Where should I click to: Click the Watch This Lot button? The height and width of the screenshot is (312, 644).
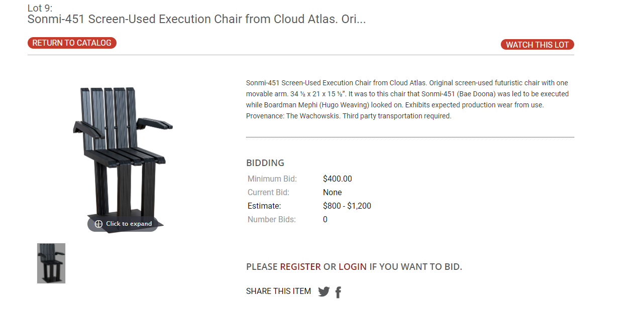(x=537, y=45)
